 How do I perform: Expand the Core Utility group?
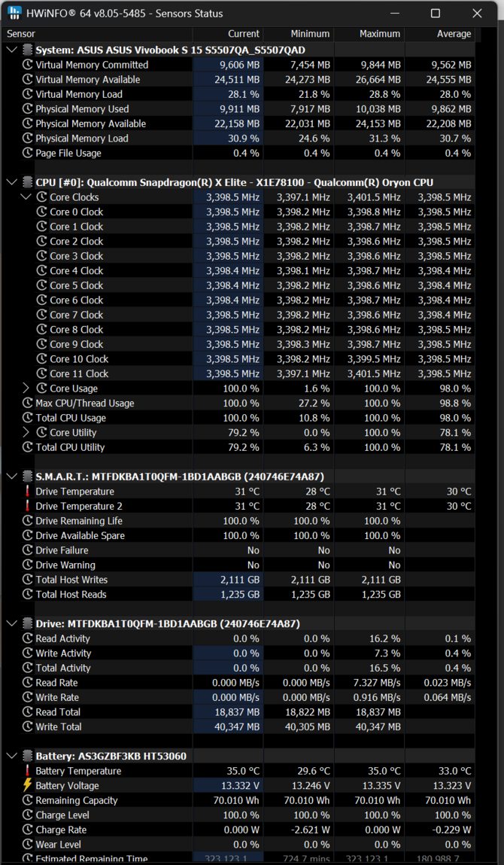click(x=26, y=432)
